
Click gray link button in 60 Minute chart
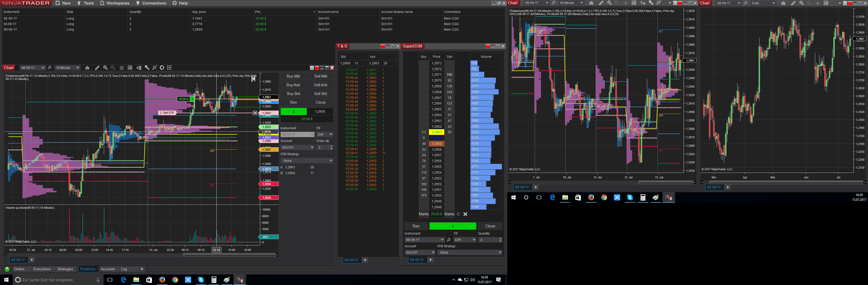[675, 3]
